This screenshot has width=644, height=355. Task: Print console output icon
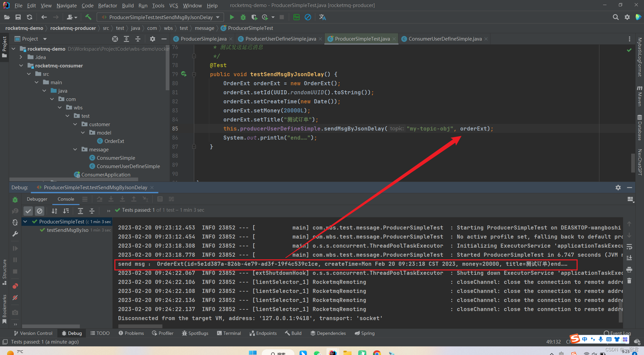click(629, 269)
